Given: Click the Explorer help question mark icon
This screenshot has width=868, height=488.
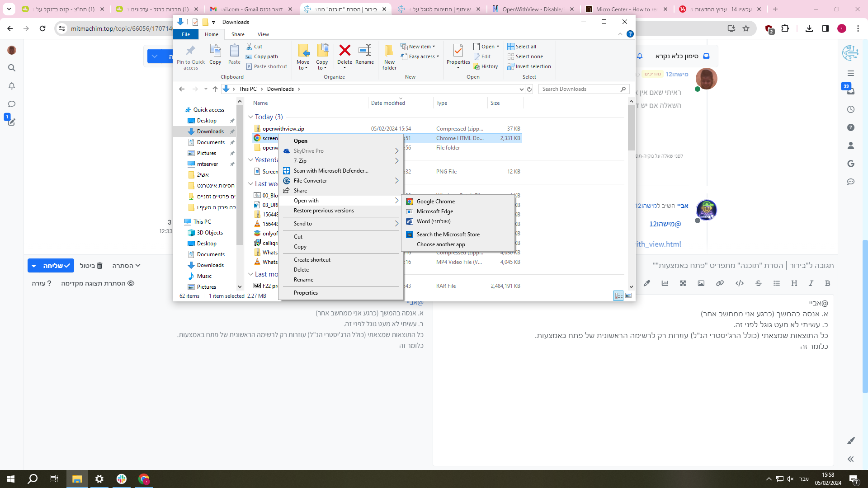Looking at the screenshot, I should pyautogui.click(x=630, y=34).
